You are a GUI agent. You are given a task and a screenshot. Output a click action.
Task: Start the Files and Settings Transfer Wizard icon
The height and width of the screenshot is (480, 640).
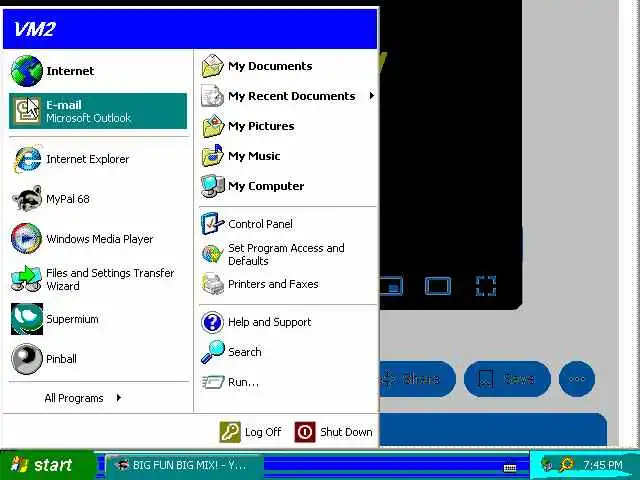(x=26, y=279)
